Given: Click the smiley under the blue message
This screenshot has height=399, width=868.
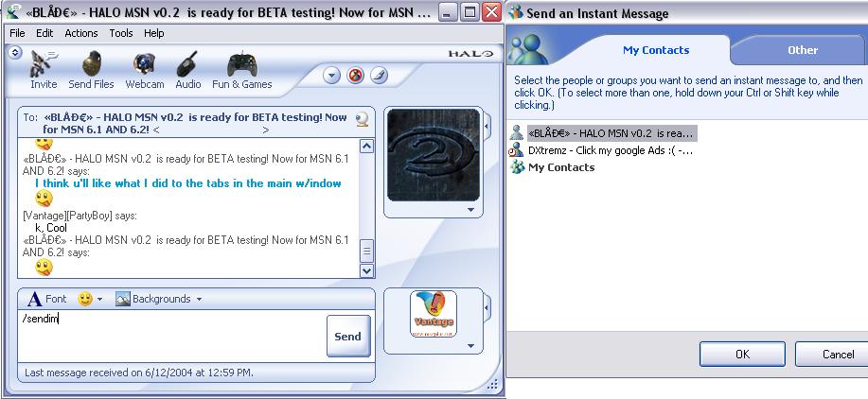Looking at the screenshot, I should 44,198.
